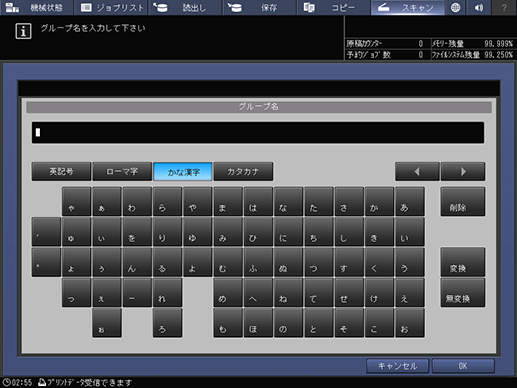
Task: Click the 削除 delete key
Action: [x=463, y=202]
